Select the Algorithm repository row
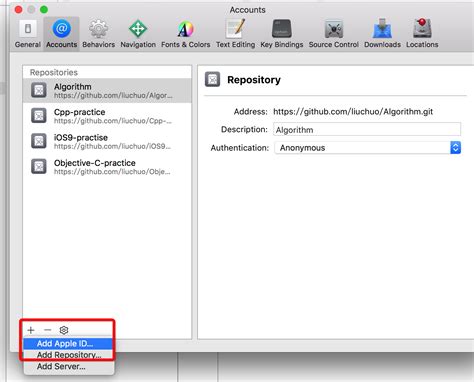Viewport: 474px width, 382px height. (x=107, y=90)
